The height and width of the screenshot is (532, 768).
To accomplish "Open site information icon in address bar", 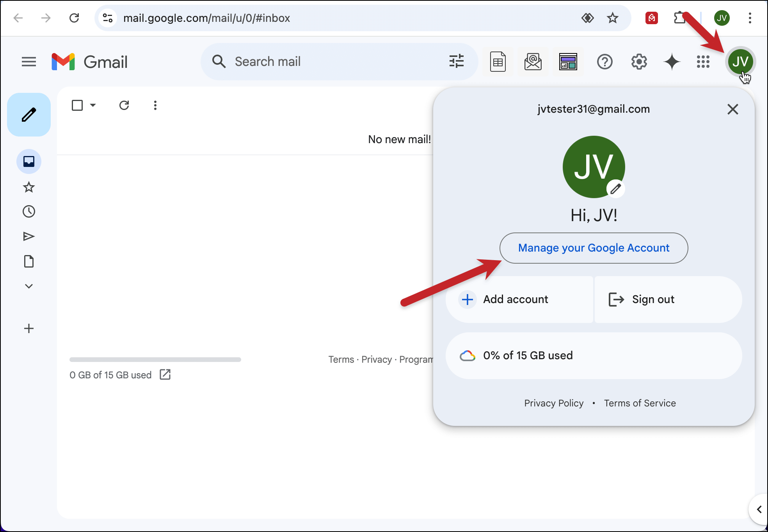I will (x=108, y=18).
